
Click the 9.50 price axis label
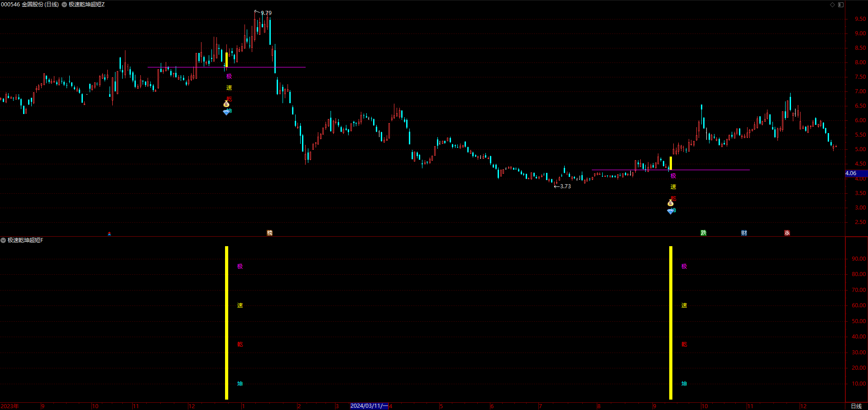coord(860,19)
